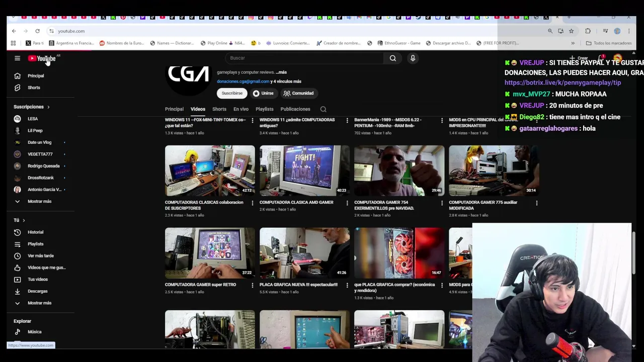The height and width of the screenshot is (362, 644).
Task: Open the Suscripciones section header chevron
Action: pos(48,107)
